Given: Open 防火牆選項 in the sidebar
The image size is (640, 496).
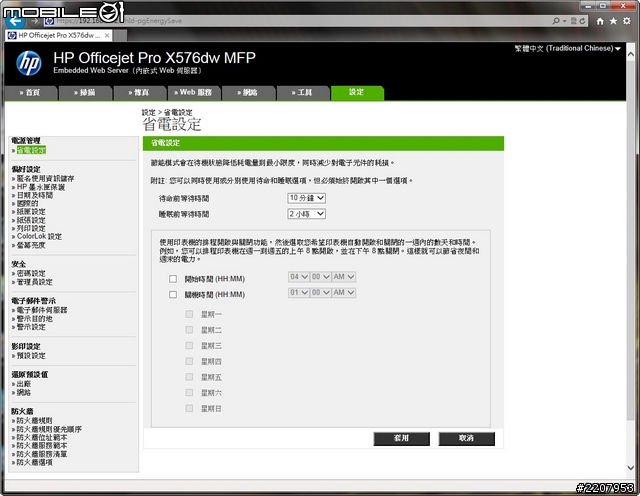Looking at the screenshot, I should pyautogui.click(x=35, y=463).
